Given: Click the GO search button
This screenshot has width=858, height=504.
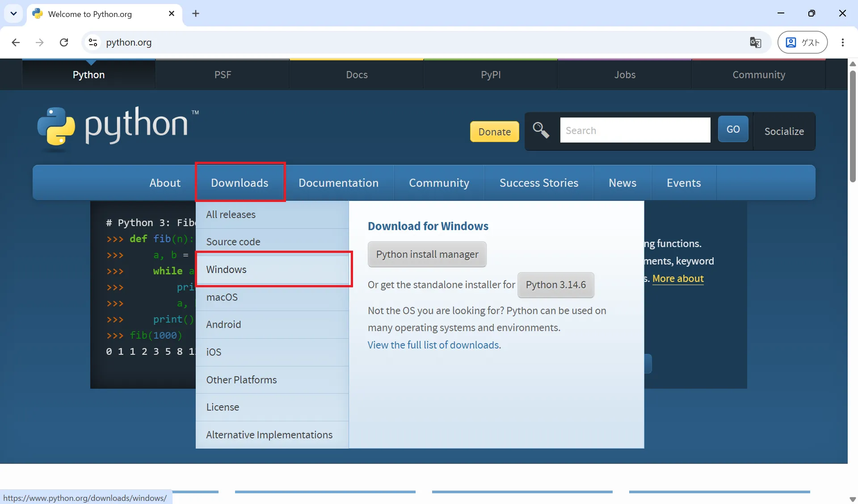Looking at the screenshot, I should click(x=733, y=129).
